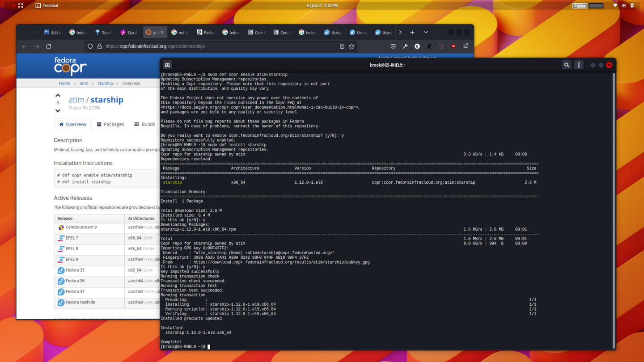Open the terminal search tool
Viewport: 644px width, 362px height.
coord(567,65)
